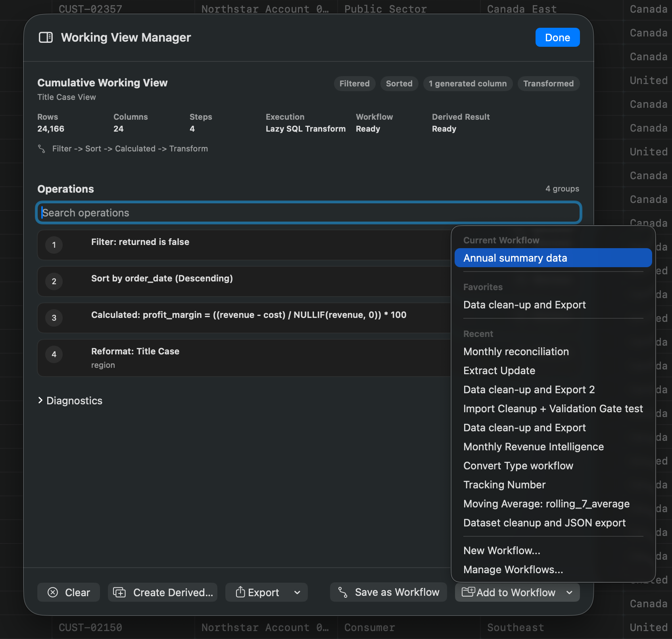Choose Data clean-up and Export under Favorites

point(553,305)
